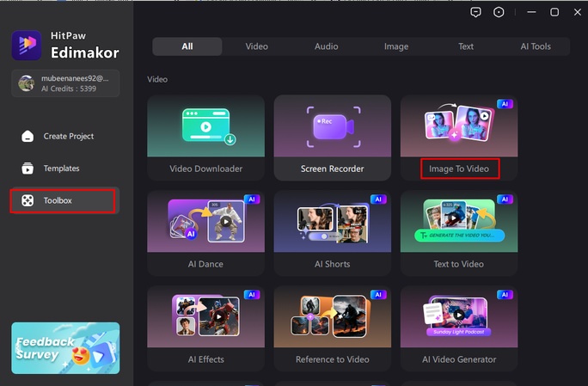588x386 pixels.
Task: Click the HitPaw Edimakor title text
Action: click(x=85, y=46)
